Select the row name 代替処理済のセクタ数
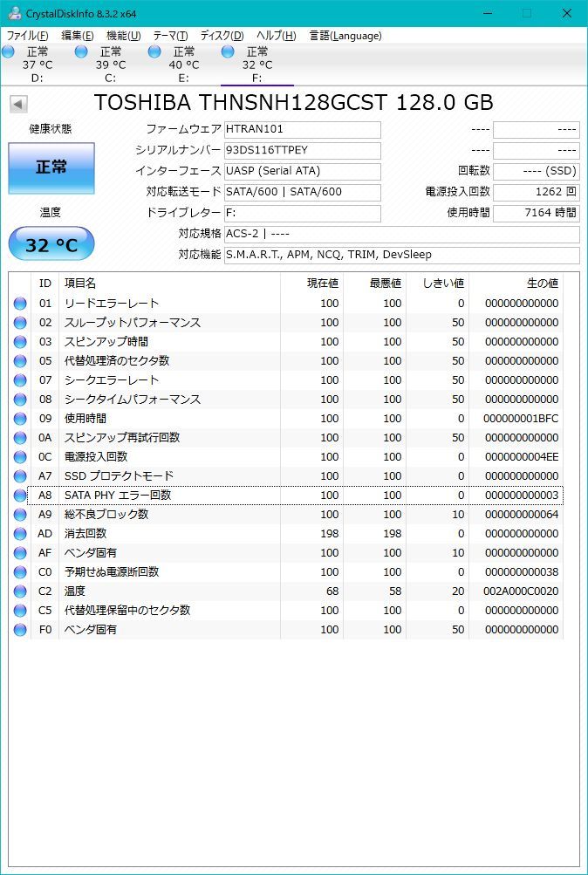 tap(117, 360)
